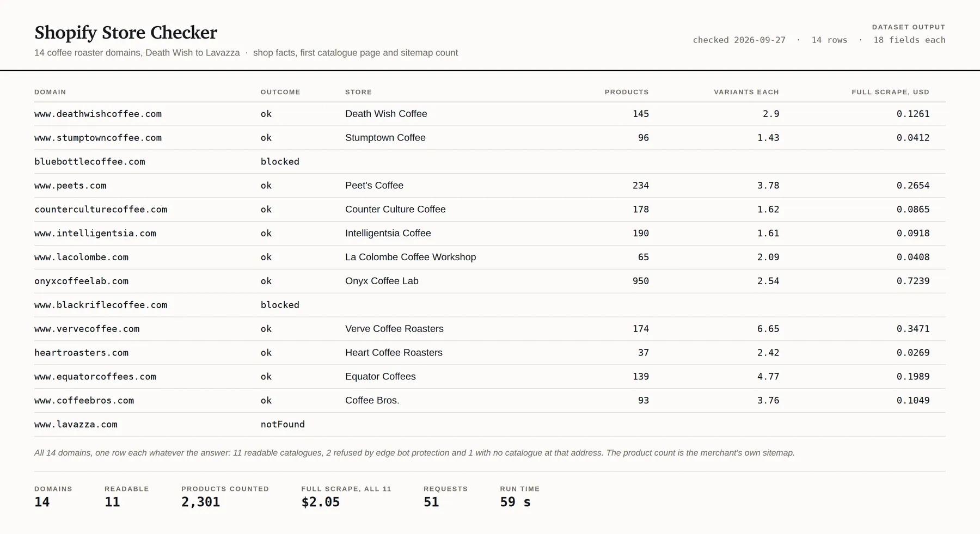Click the RUN TIME value 59 s
980x534 pixels.
tap(515, 502)
